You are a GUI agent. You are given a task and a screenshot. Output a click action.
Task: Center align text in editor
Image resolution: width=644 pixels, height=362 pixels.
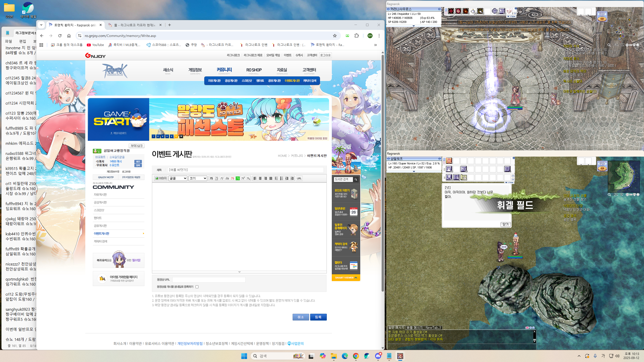[x=260, y=178]
